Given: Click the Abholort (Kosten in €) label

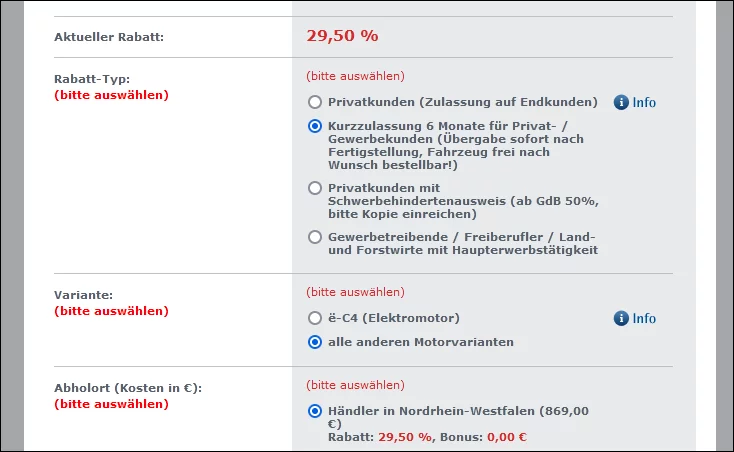Looking at the screenshot, I should [121, 387].
